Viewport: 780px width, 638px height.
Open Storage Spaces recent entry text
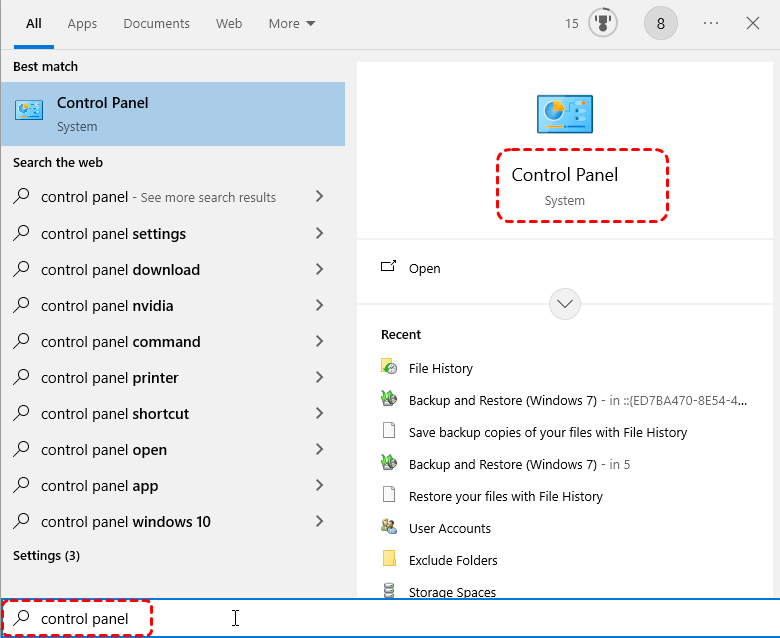[452, 592]
